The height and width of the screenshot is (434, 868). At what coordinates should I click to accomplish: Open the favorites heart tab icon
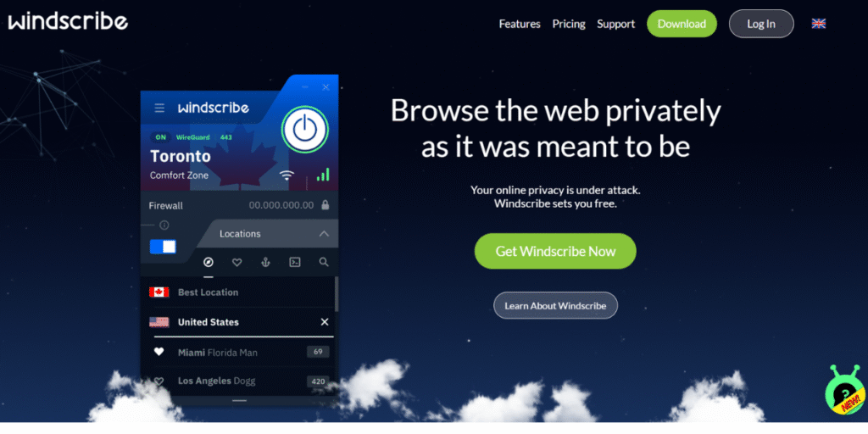237,262
